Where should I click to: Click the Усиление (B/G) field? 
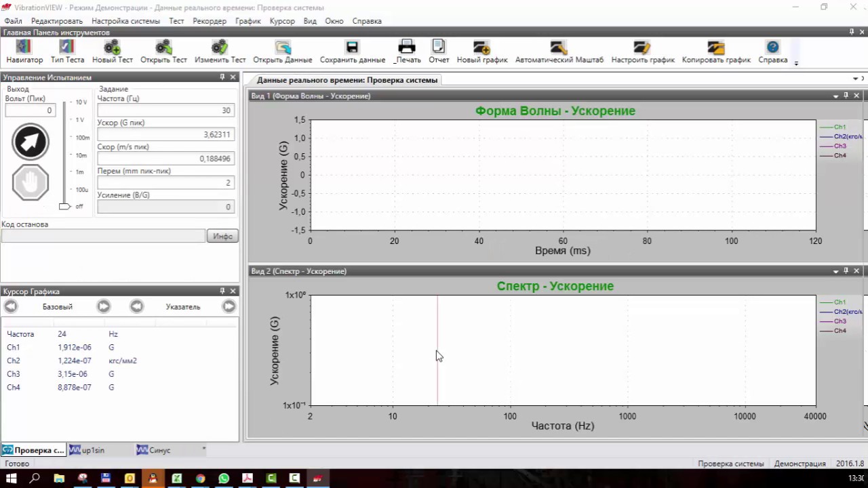(x=165, y=207)
